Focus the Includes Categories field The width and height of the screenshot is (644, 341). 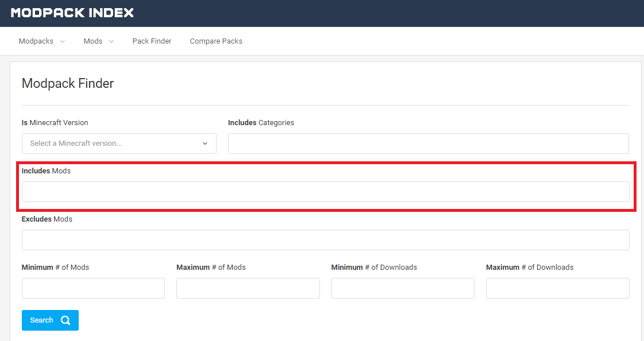click(428, 144)
